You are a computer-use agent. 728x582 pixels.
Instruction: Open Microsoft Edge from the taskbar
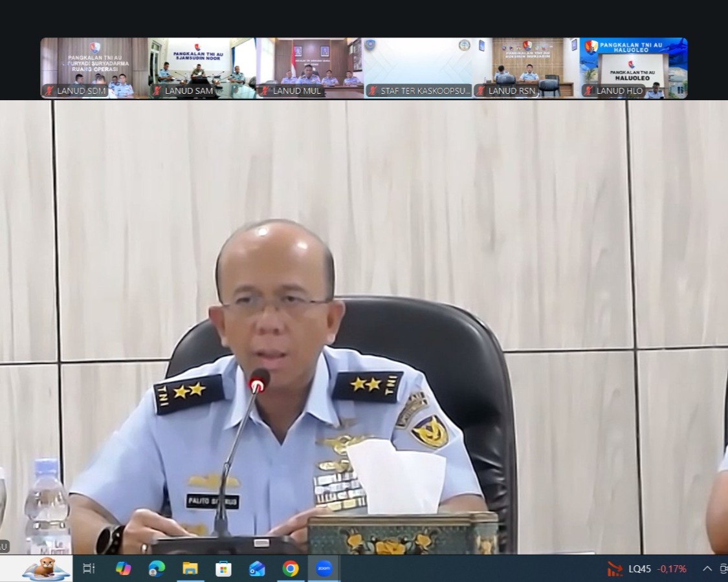coord(155,569)
